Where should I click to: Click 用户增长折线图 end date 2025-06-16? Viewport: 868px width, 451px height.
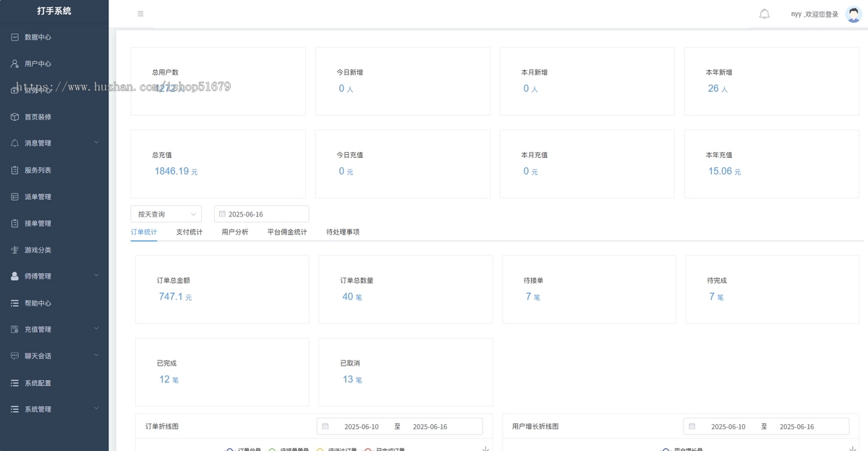coord(797,427)
